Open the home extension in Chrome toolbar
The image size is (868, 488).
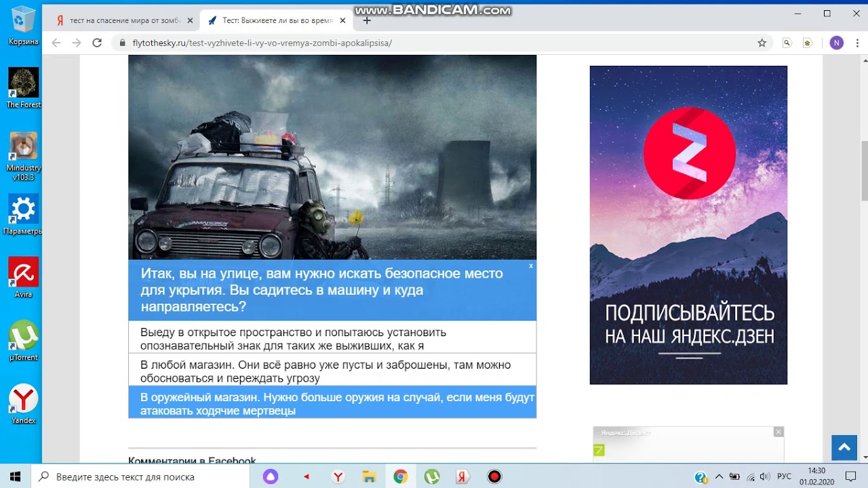807,43
